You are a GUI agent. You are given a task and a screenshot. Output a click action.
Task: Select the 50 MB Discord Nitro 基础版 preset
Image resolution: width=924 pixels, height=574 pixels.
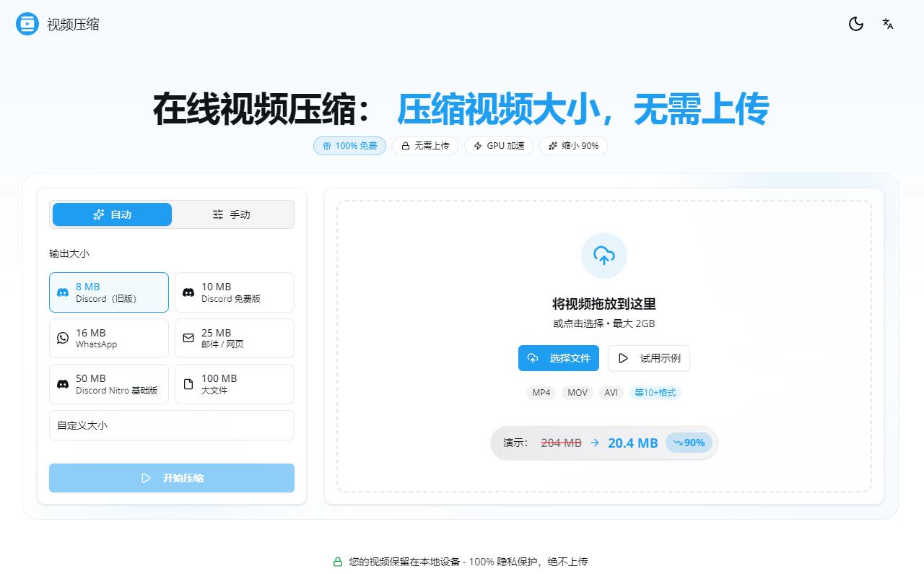(x=108, y=383)
